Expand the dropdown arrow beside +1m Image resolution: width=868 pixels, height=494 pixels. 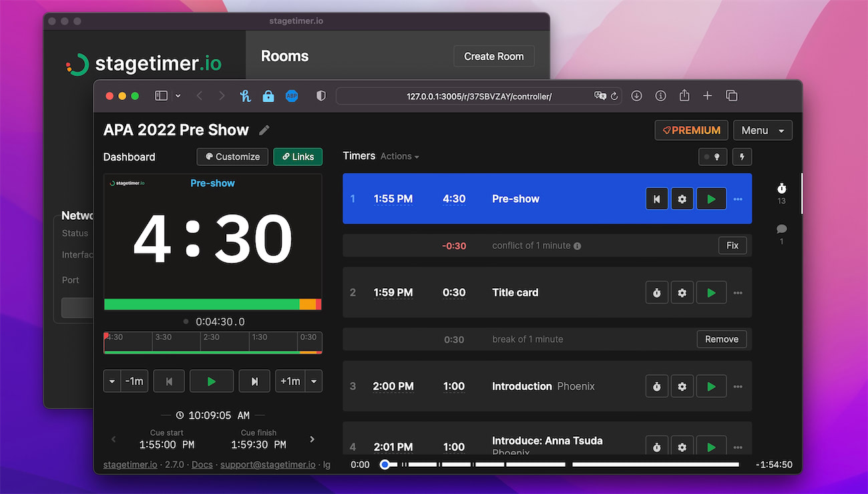click(x=314, y=381)
